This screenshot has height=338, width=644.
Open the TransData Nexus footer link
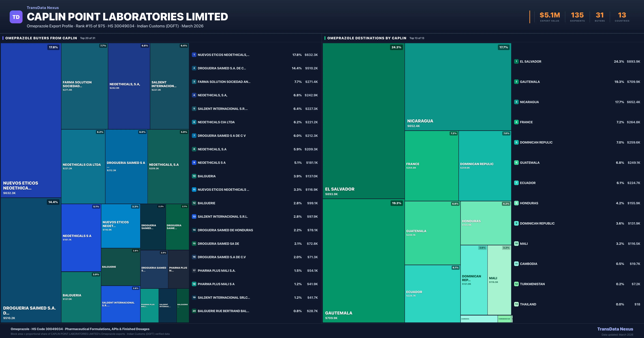615,329
